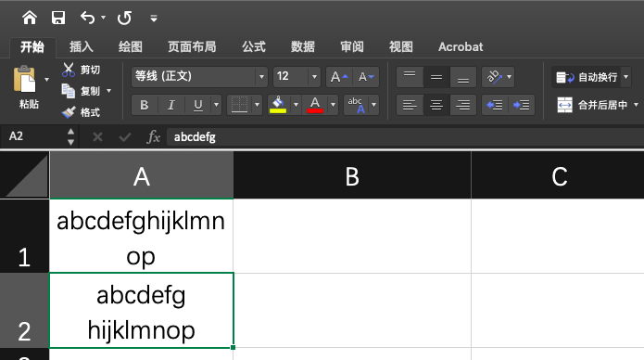
Task: Center cell text horizontally
Action: click(436, 105)
